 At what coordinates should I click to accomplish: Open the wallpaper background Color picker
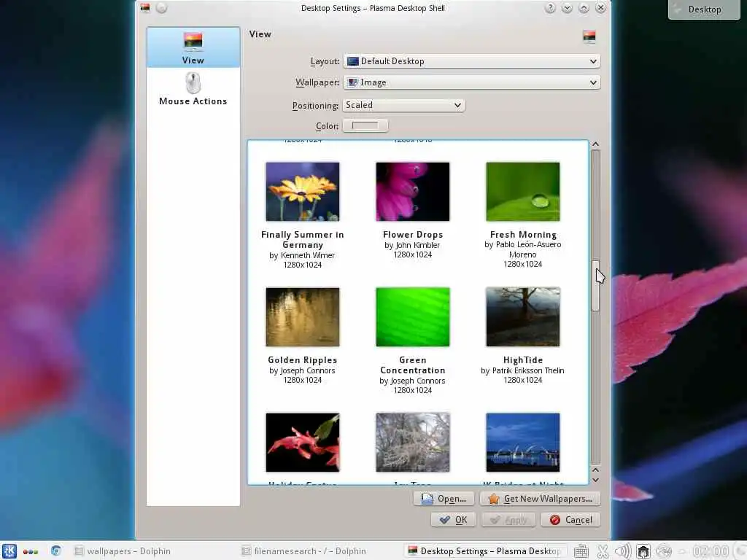(365, 125)
